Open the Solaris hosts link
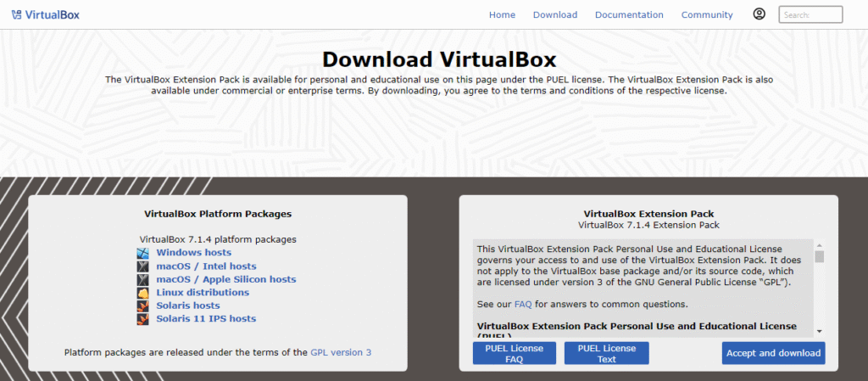 (188, 305)
